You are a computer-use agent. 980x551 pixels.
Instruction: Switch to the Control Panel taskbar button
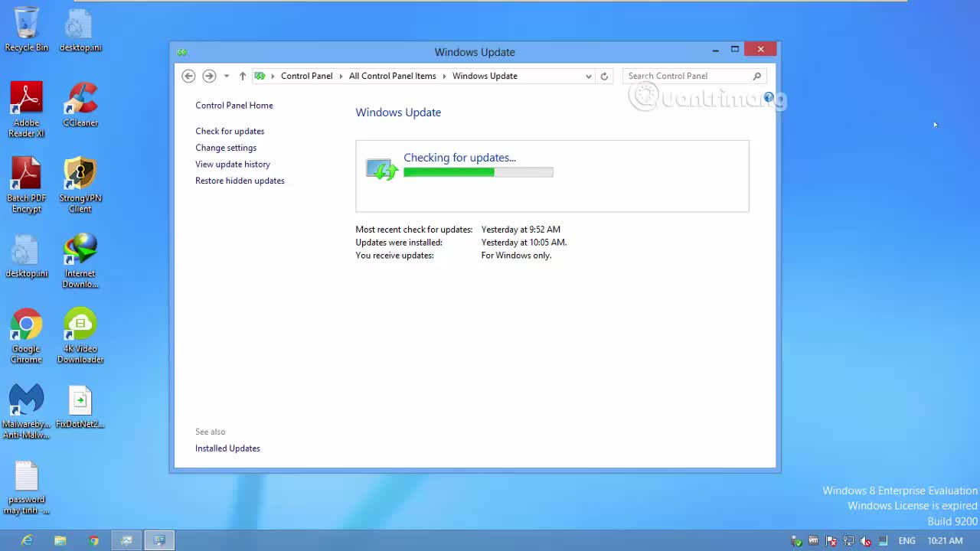(159, 540)
